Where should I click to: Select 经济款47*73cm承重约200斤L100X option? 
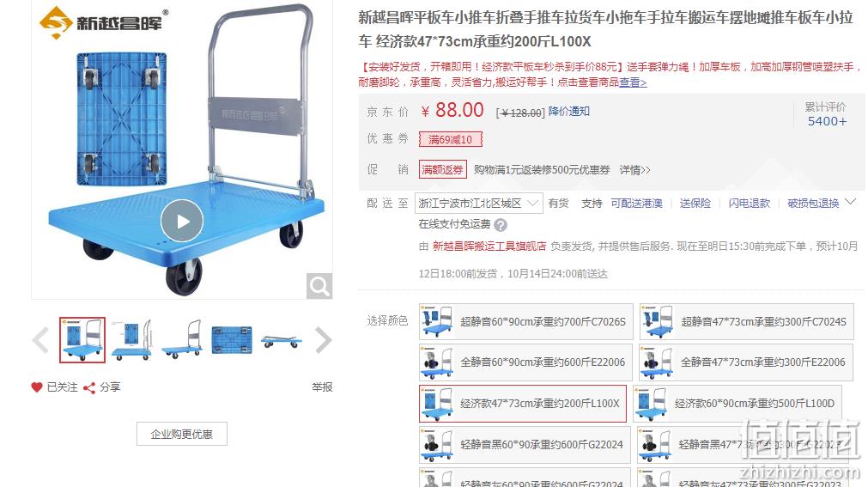point(523,404)
